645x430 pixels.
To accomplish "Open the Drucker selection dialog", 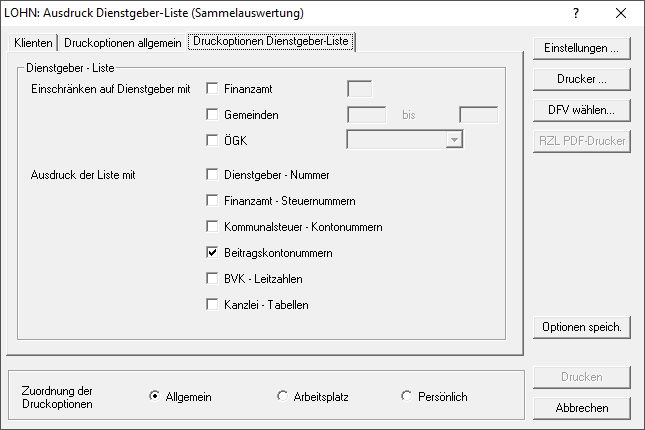I will point(583,79).
